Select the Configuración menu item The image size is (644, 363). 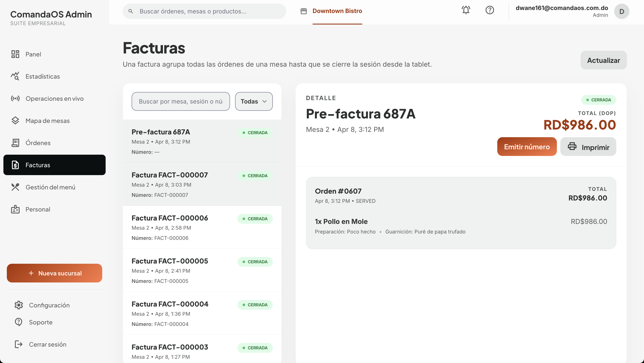click(x=49, y=305)
